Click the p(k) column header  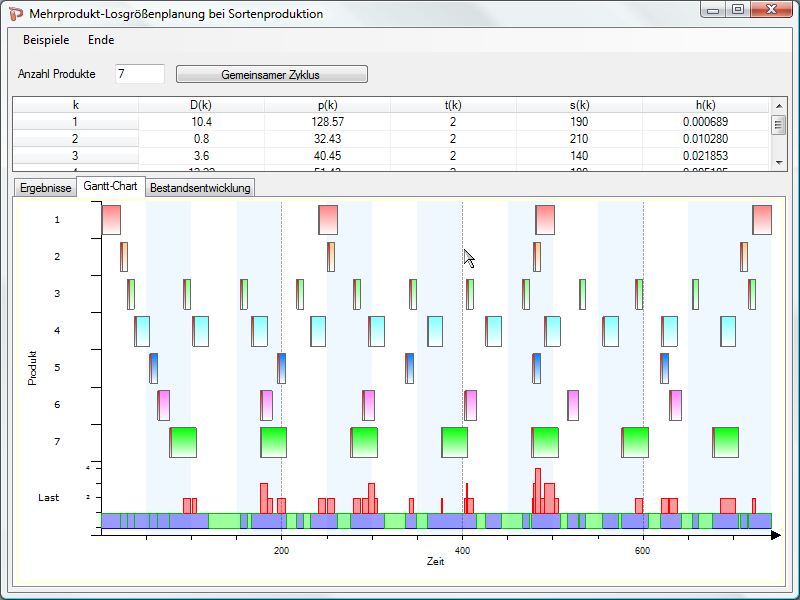(327, 104)
